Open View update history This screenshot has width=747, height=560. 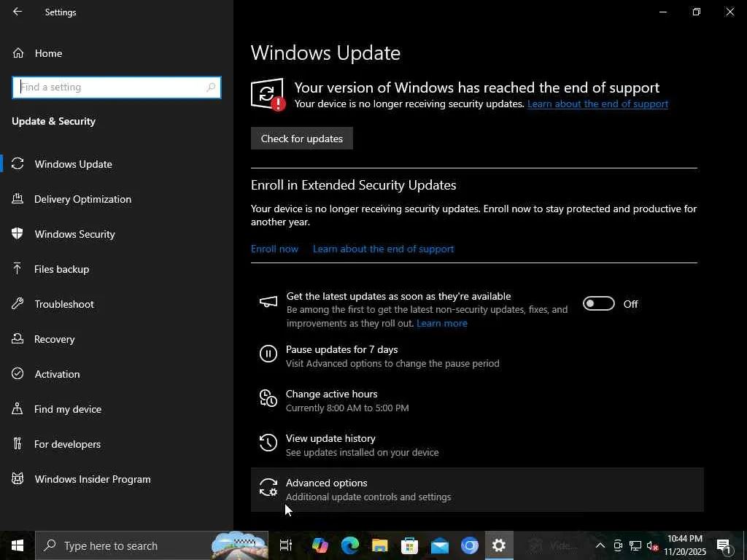point(477,445)
